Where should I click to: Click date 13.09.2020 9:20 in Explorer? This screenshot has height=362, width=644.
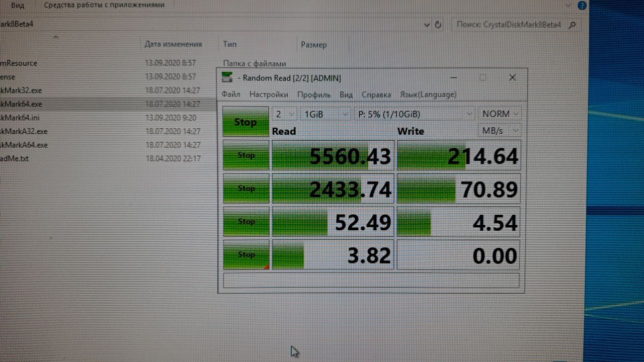pyautogui.click(x=171, y=118)
